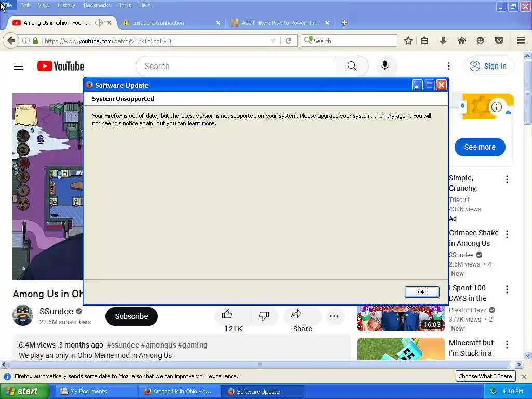Switch to Among Us in Ohio taskbar item
Image resolution: width=532 pixels, height=399 pixels.
click(179, 391)
